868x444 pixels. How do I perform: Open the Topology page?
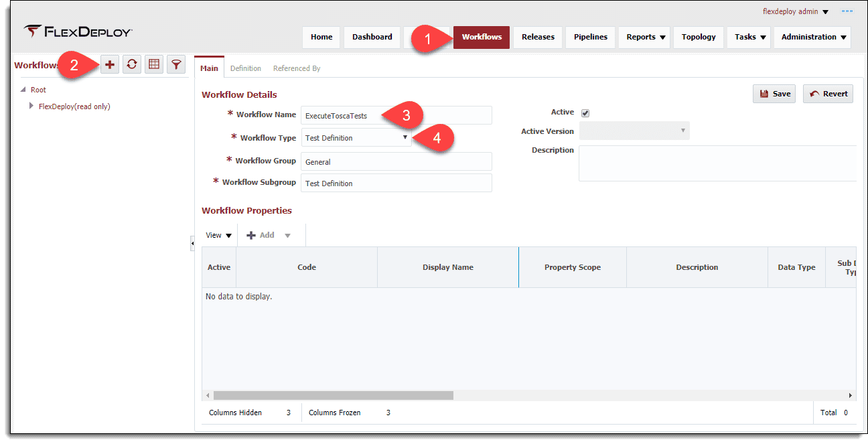pos(699,38)
